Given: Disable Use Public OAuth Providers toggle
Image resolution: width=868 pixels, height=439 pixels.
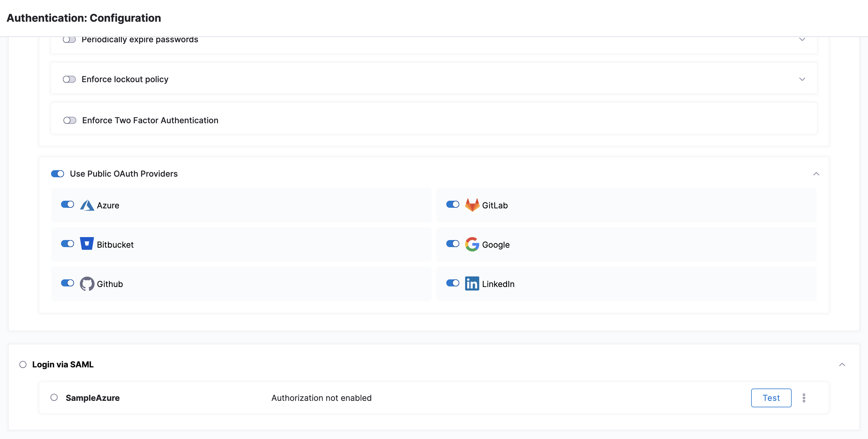Looking at the screenshot, I should [x=58, y=174].
